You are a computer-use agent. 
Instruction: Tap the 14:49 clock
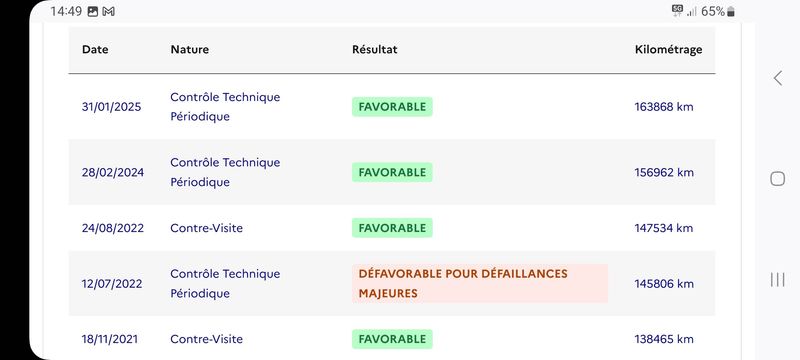[66, 12]
